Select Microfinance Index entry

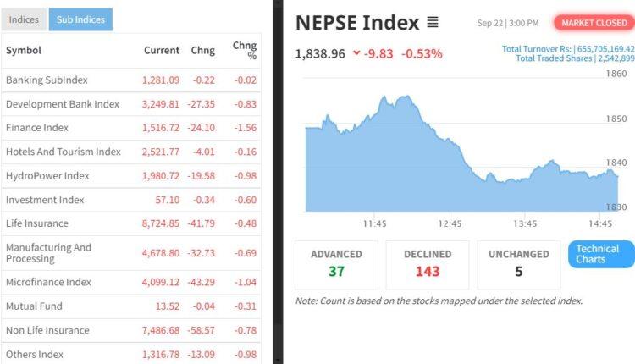[x=48, y=282]
